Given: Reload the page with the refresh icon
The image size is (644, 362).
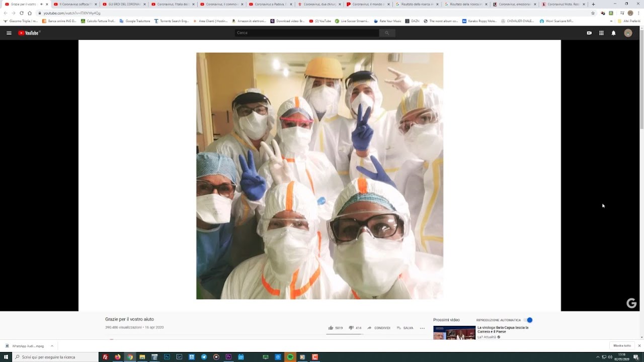Looking at the screenshot, I should 22,13.
